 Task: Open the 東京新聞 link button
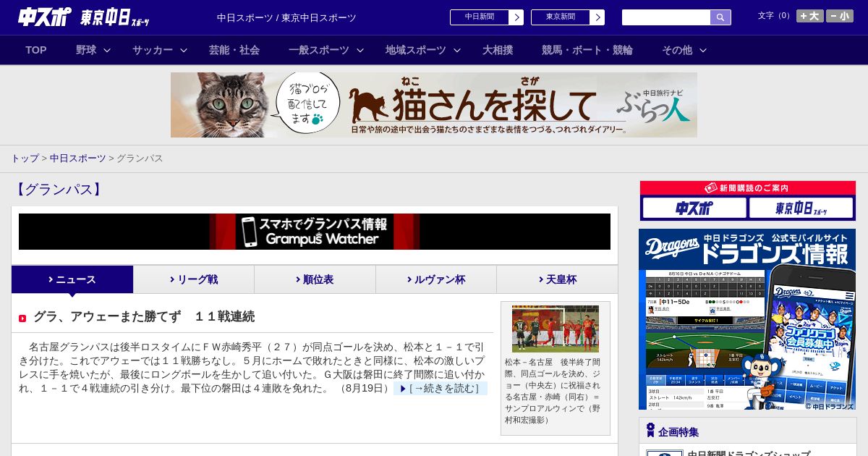tap(560, 17)
